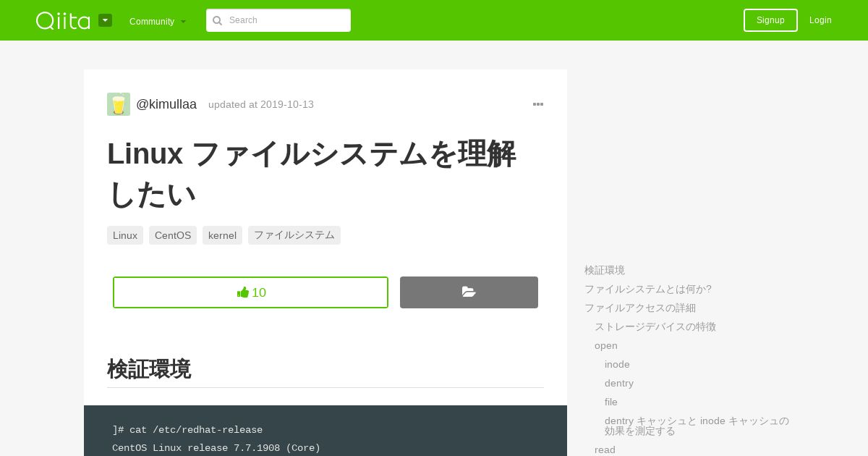Jump to dentry キャッシュと inode キャッシュ section

[697, 426]
